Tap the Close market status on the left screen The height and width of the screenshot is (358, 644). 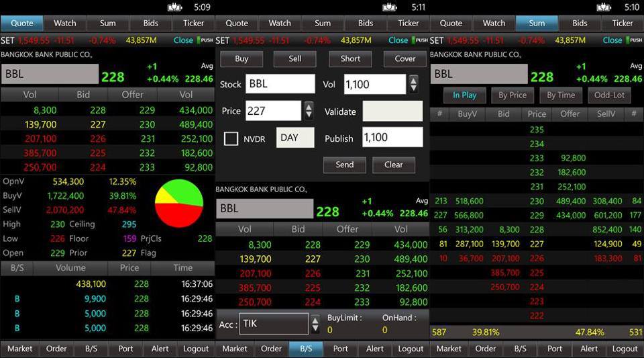[183, 40]
